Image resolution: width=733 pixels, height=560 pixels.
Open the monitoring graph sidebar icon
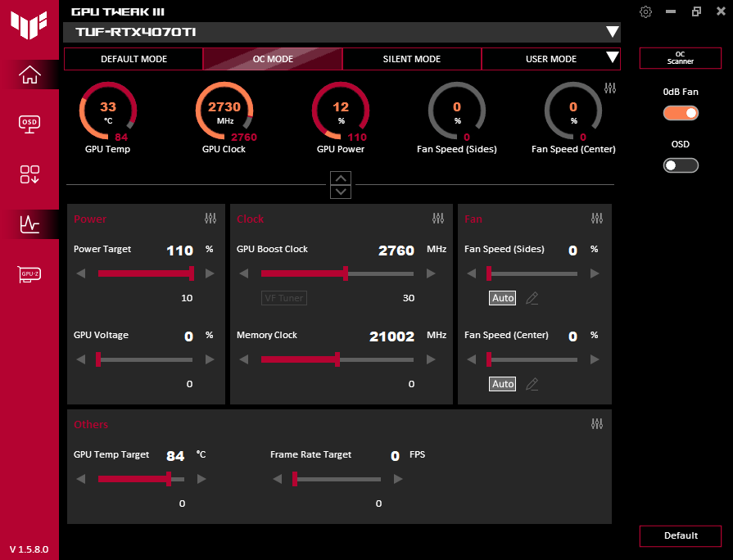pos(29,224)
